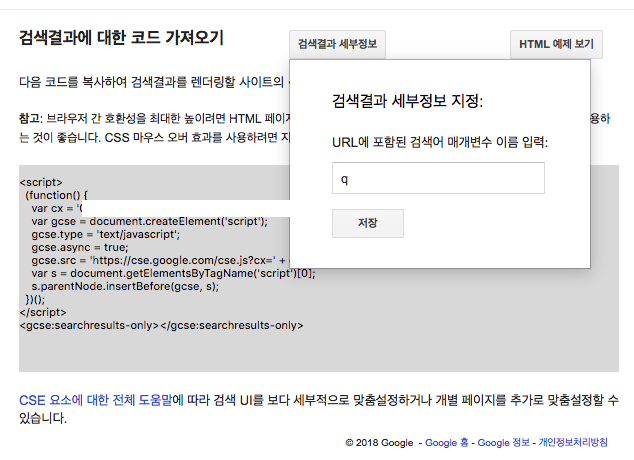
Task: Focus the query parameter name input field
Action: click(438, 178)
